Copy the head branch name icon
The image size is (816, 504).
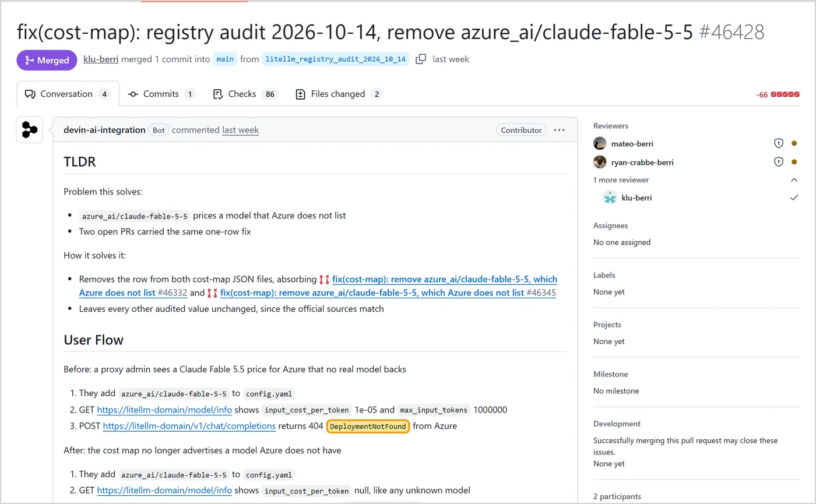420,59
